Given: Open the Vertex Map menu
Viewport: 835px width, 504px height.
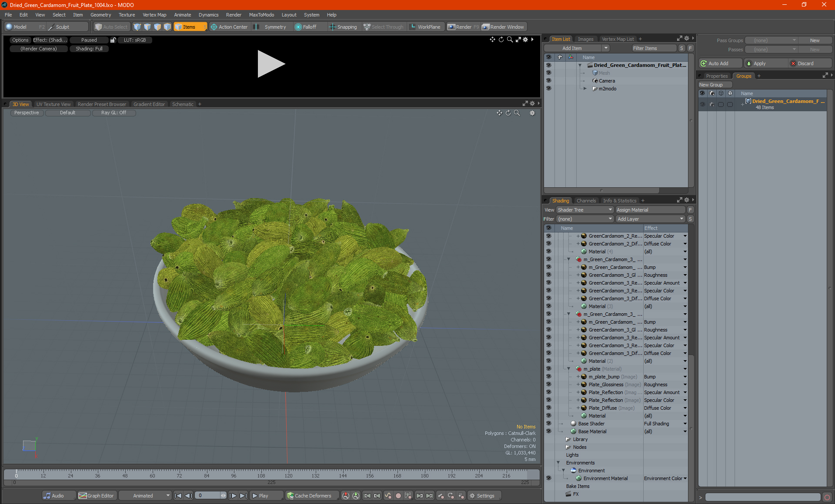Looking at the screenshot, I should tap(154, 15).
